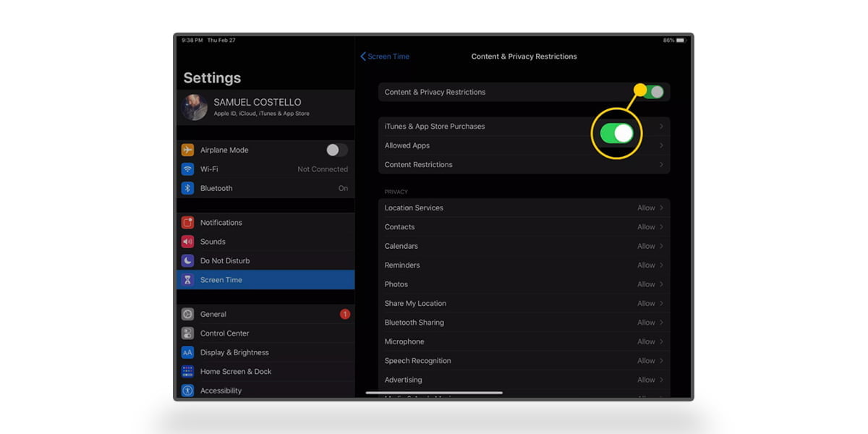Click the Home Screen & Dock icon

point(188,372)
